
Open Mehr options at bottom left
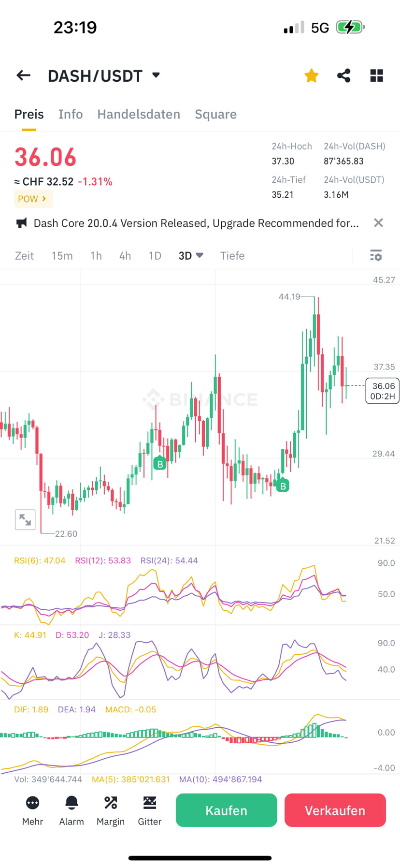point(32,810)
